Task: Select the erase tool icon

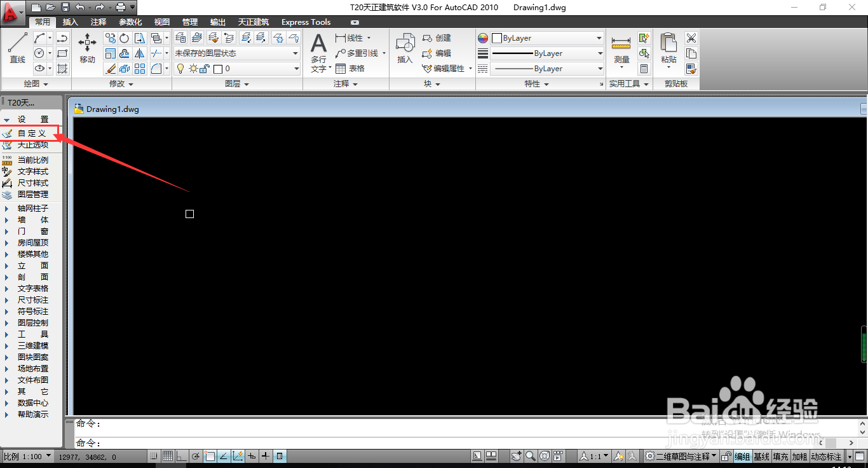Action: point(111,69)
